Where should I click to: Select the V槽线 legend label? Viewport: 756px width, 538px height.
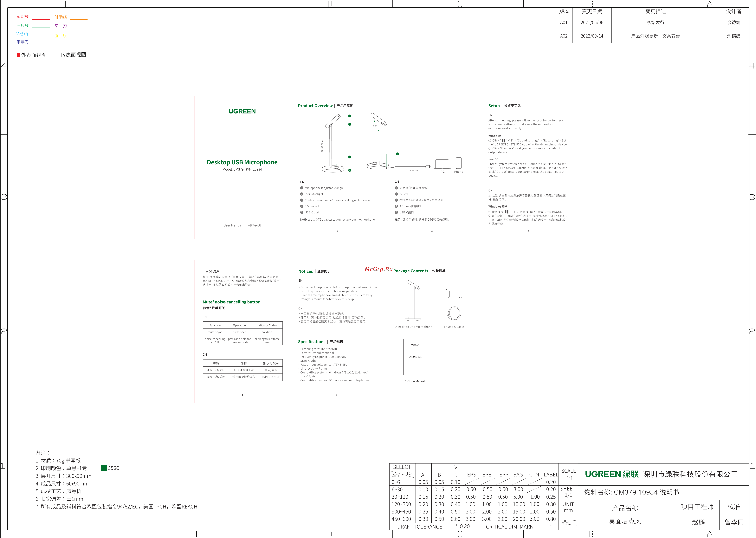[x=22, y=34]
